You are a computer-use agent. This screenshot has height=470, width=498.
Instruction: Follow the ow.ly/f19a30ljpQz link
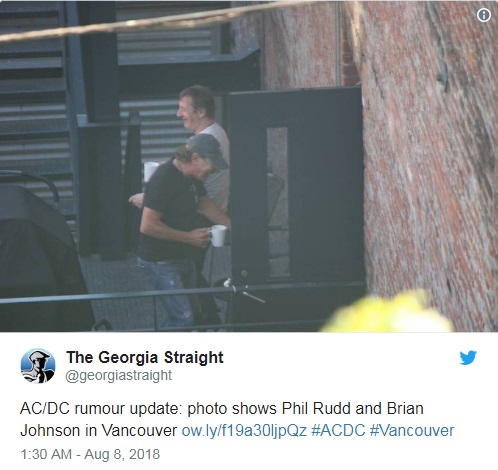244,430
